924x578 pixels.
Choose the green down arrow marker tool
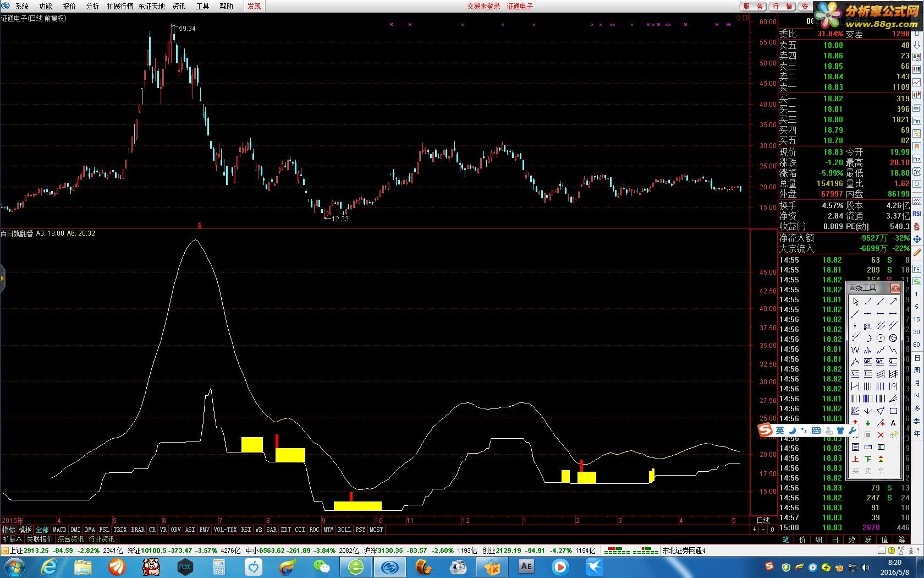point(868,423)
